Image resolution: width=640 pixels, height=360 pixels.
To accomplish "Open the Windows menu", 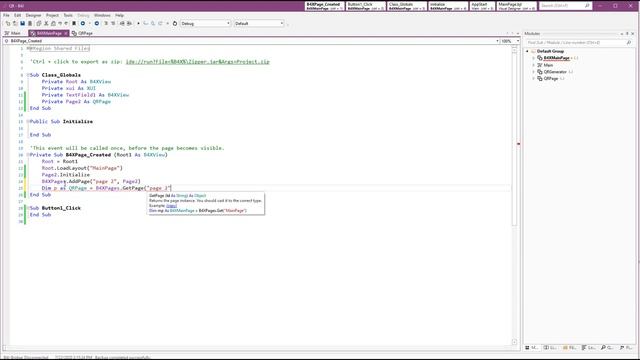I will coord(102,16).
